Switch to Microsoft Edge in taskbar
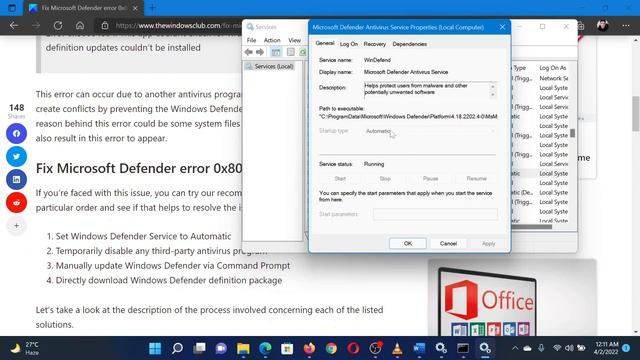640x360 pixels. click(x=265, y=348)
